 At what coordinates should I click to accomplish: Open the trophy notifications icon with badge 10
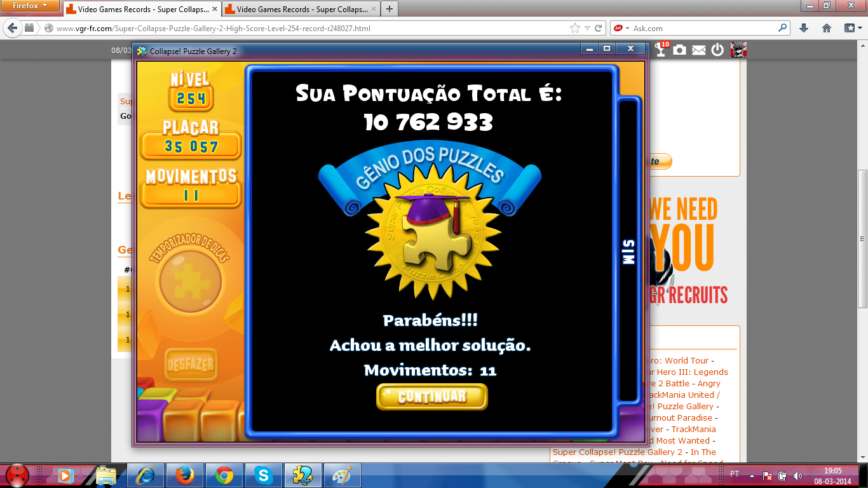pyautogui.click(x=661, y=50)
